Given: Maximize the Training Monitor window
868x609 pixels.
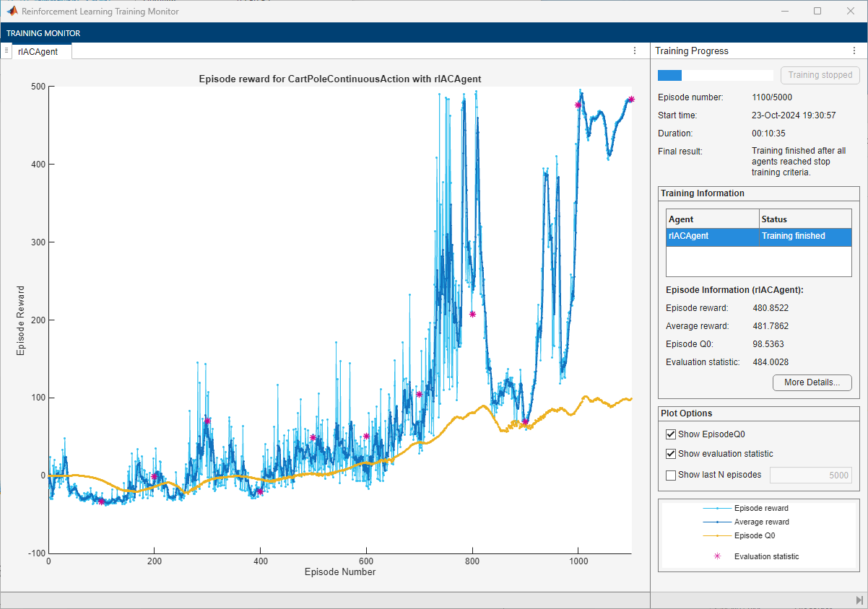Looking at the screenshot, I should pyautogui.click(x=817, y=11).
